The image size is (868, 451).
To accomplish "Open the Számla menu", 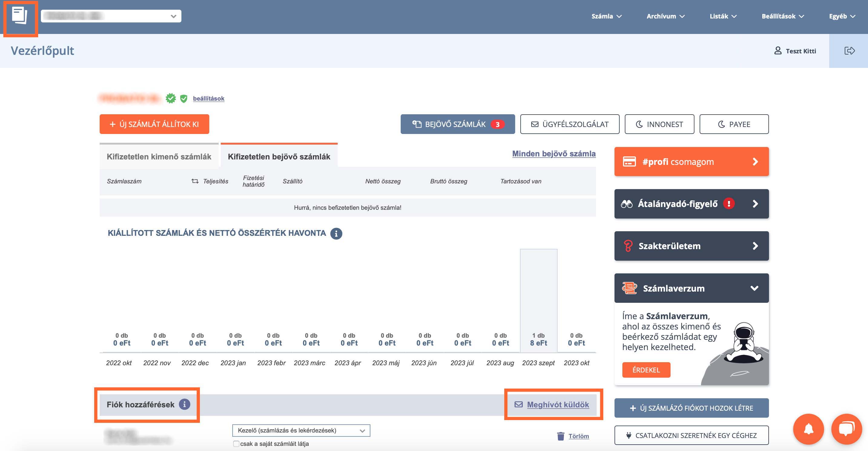I will (x=606, y=16).
